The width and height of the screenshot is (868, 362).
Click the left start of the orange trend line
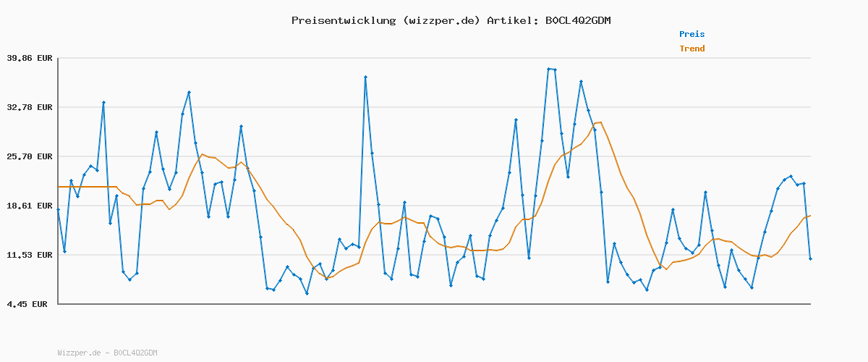pos(59,187)
